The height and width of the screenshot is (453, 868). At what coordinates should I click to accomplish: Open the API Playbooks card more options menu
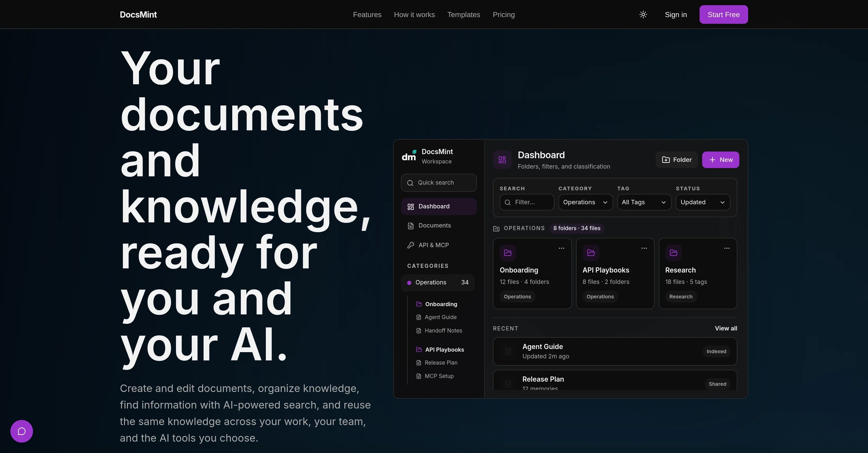644,248
